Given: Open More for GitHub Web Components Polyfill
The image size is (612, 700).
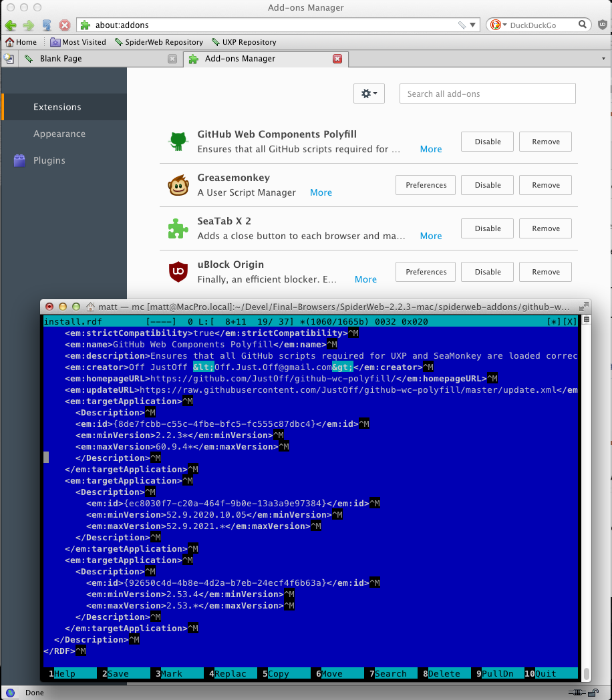Looking at the screenshot, I should [431, 149].
